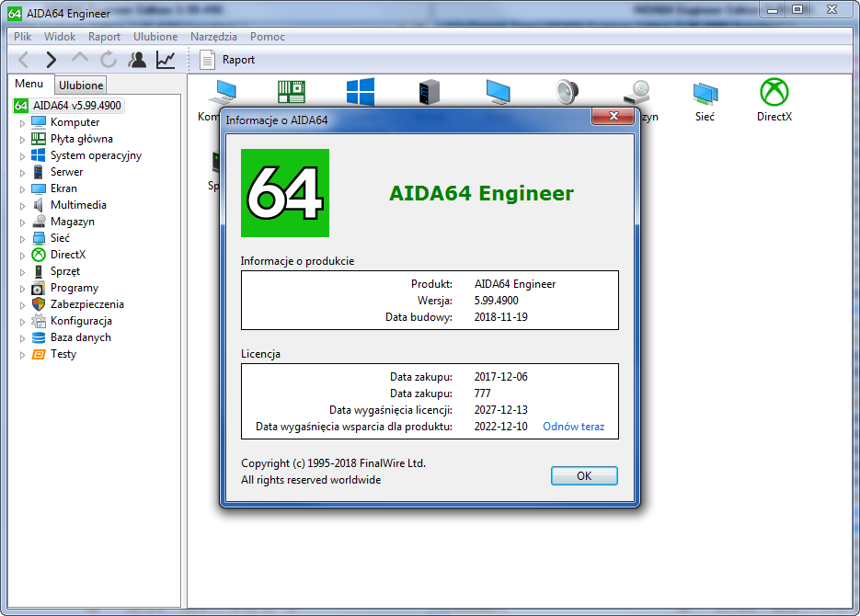860x616 pixels.
Task: Expand the Sieć tree node
Action: pyautogui.click(x=22, y=239)
